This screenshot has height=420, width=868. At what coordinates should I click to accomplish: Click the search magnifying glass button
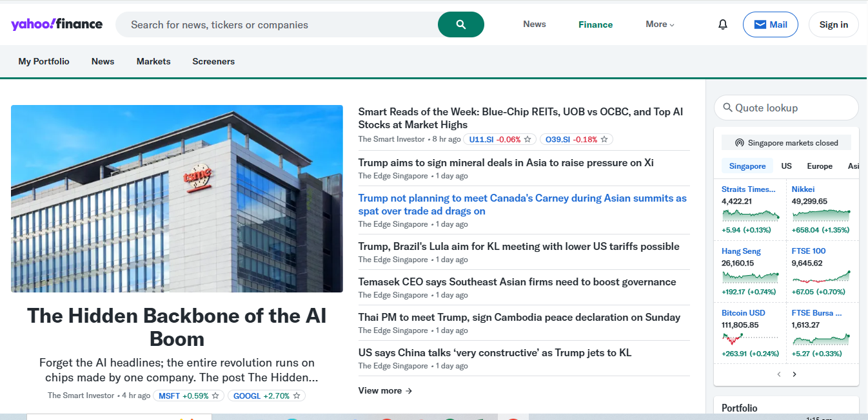pyautogui.click(x=460, y=24)
